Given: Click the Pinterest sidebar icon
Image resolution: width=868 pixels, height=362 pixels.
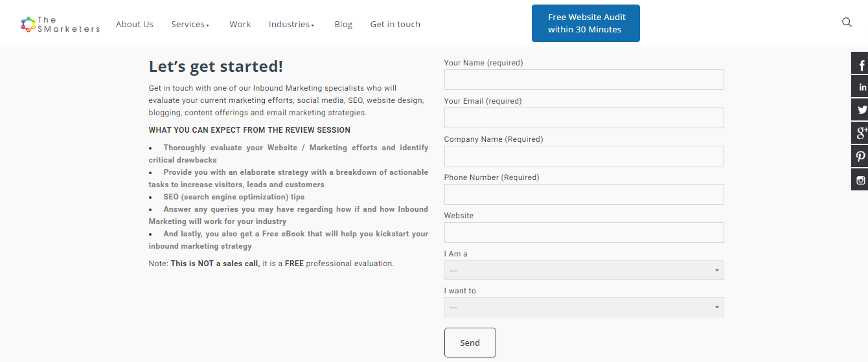Looking at the screenshot, I should point(860,156).
